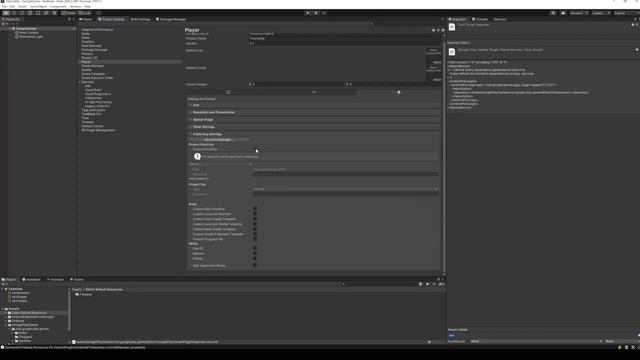This screenshot has height=360, width=640.
Task: Toggle the Local rotation mode button
Action: point(84,13)
